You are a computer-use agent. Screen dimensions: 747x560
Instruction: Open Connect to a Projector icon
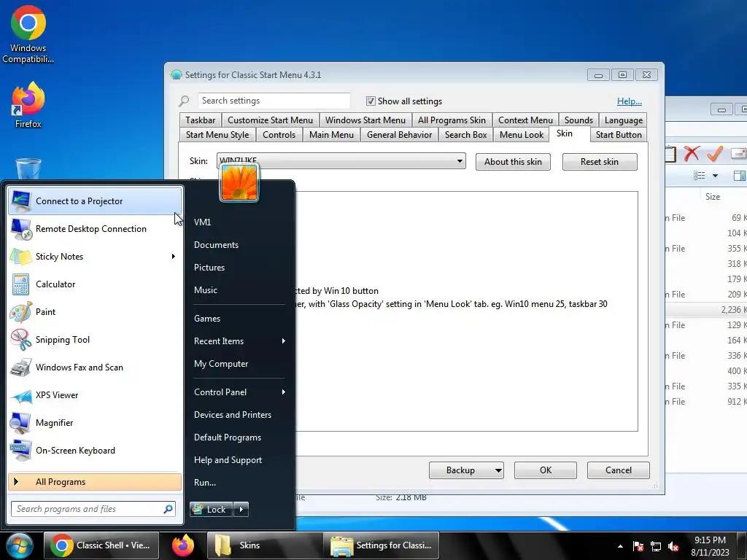pyautogui.click(x=21, y=201)
